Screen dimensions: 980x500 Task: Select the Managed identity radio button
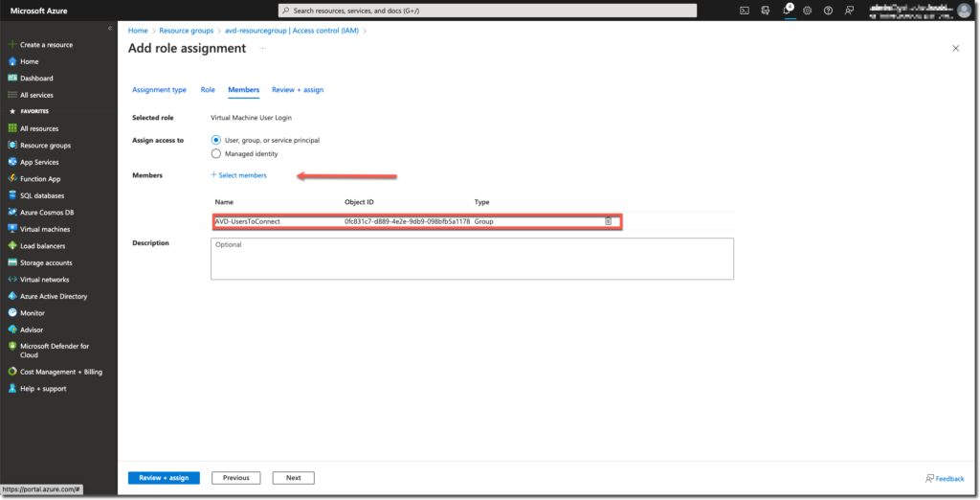(x=215, y=153)
